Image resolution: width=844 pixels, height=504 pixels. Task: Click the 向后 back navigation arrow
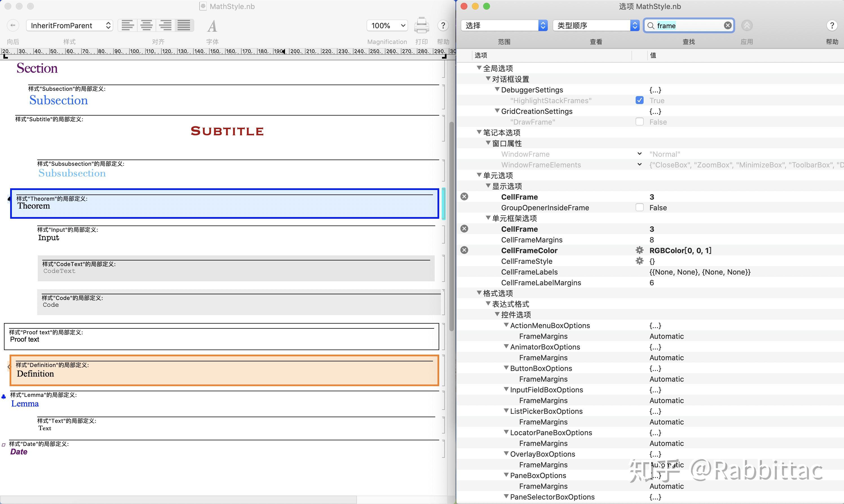point(13,25)
